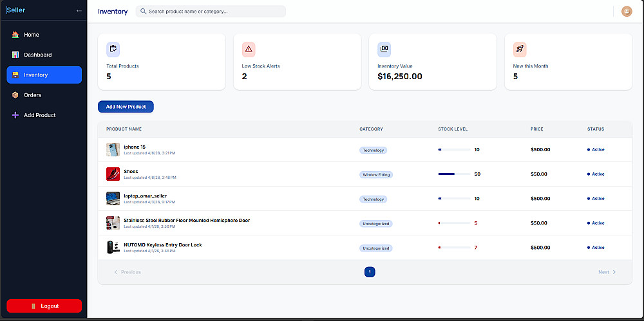Click stock level bar for iphone 15

click(454, 150)
